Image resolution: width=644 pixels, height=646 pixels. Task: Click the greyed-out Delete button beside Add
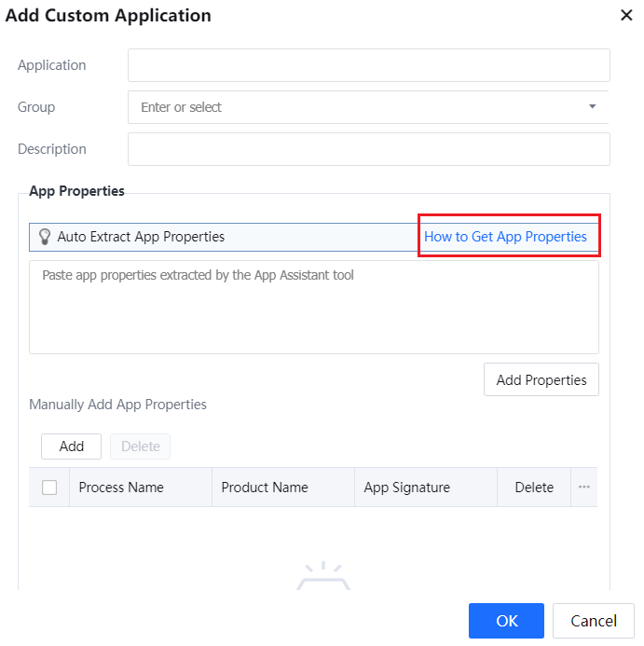(141, 447)
